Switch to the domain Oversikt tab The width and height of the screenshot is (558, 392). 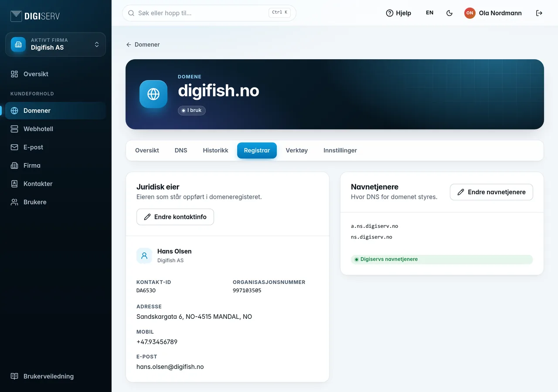(x=147, y=150)
